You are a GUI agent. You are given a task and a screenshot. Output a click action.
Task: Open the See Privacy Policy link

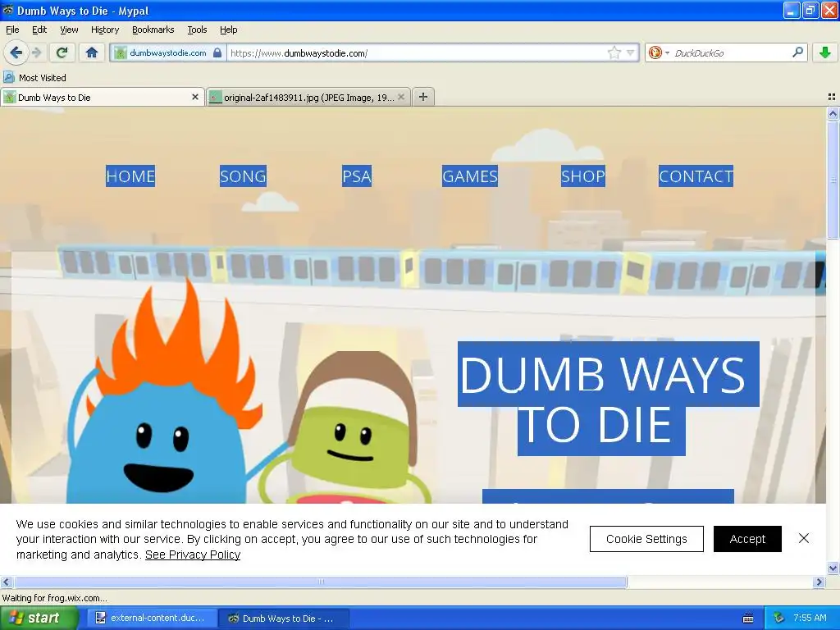pos(193,555)
